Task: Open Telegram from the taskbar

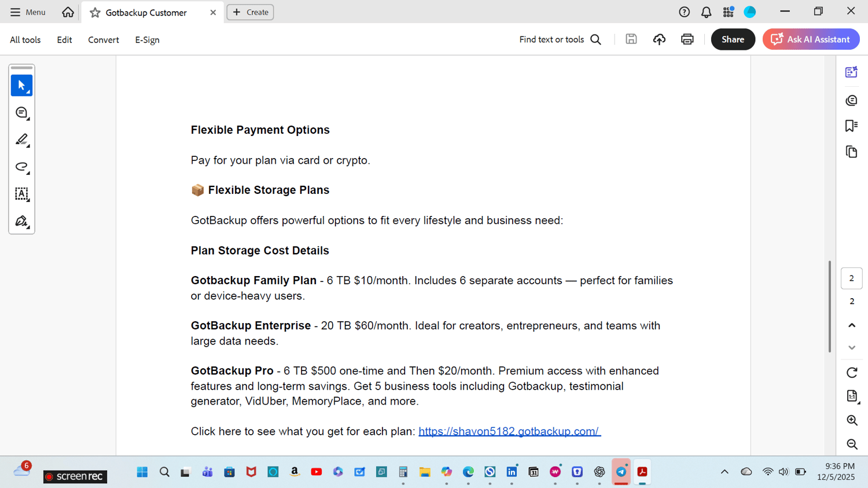Action: point(621,472)
